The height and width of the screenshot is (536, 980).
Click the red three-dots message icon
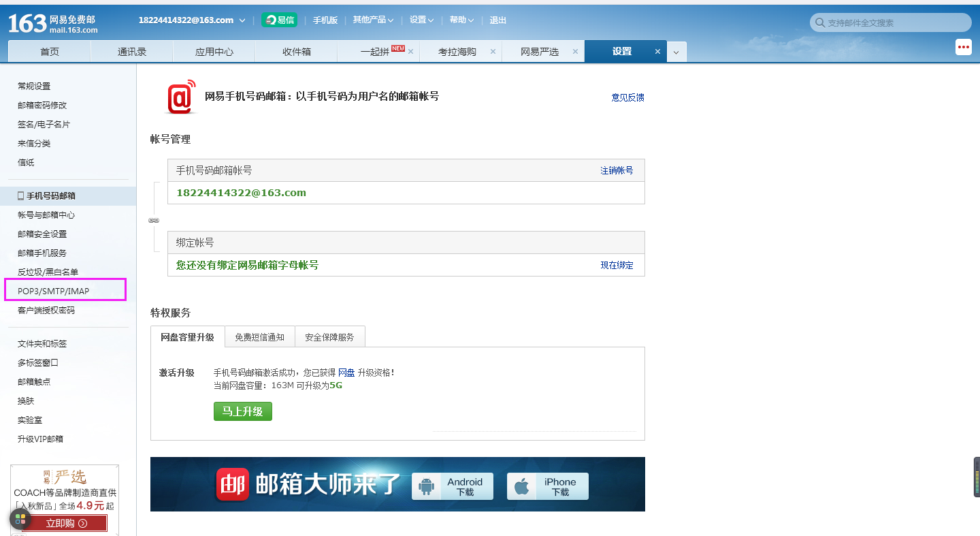tap(963, 47)
